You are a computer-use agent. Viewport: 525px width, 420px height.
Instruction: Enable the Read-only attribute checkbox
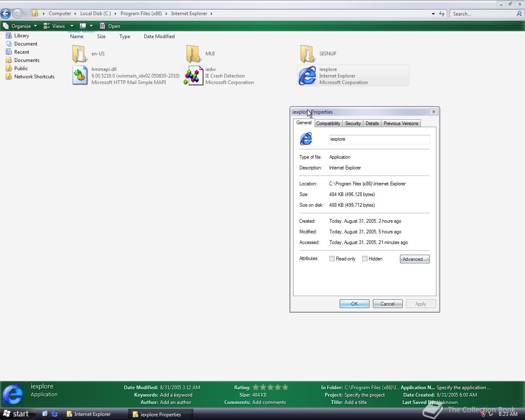click(332, 259)
